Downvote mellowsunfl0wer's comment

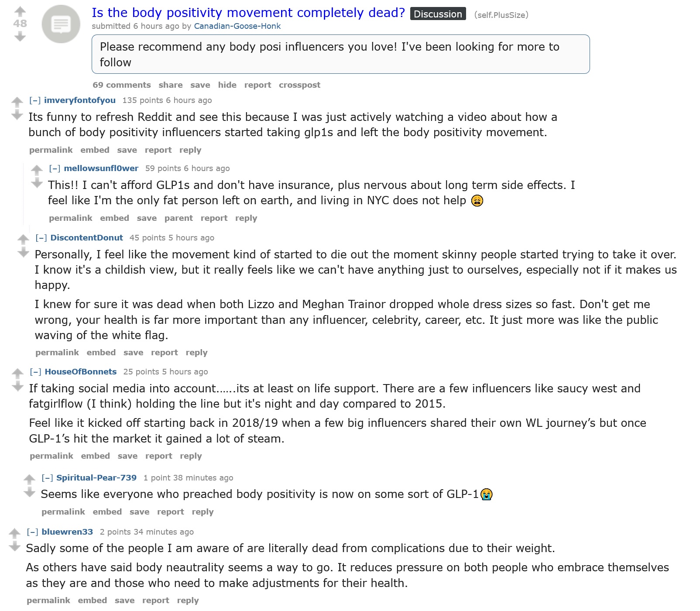[x=37, y=183]
